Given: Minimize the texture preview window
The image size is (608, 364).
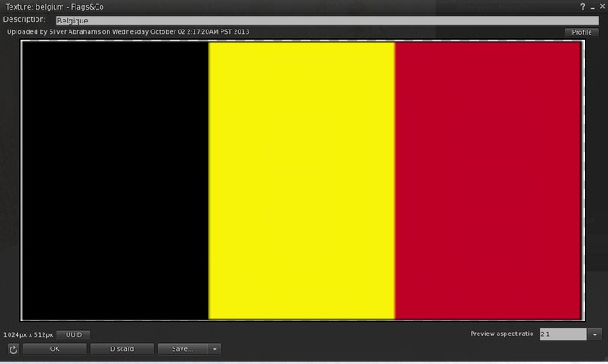Looking at the screenshot, I should [x=592, y=7].
